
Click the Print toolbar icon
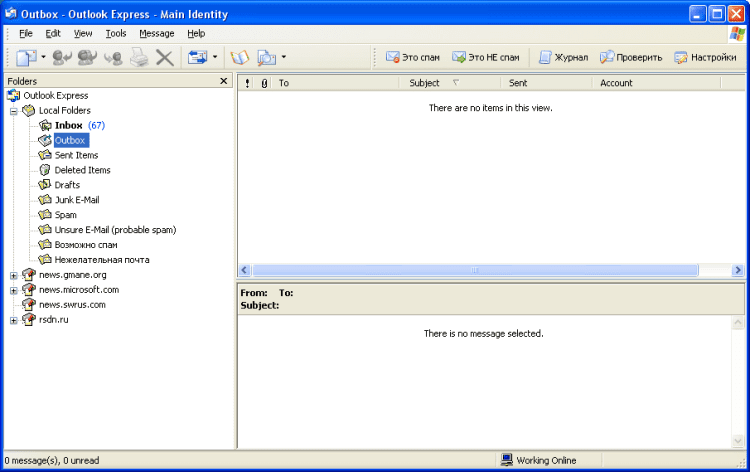(139, 57)
